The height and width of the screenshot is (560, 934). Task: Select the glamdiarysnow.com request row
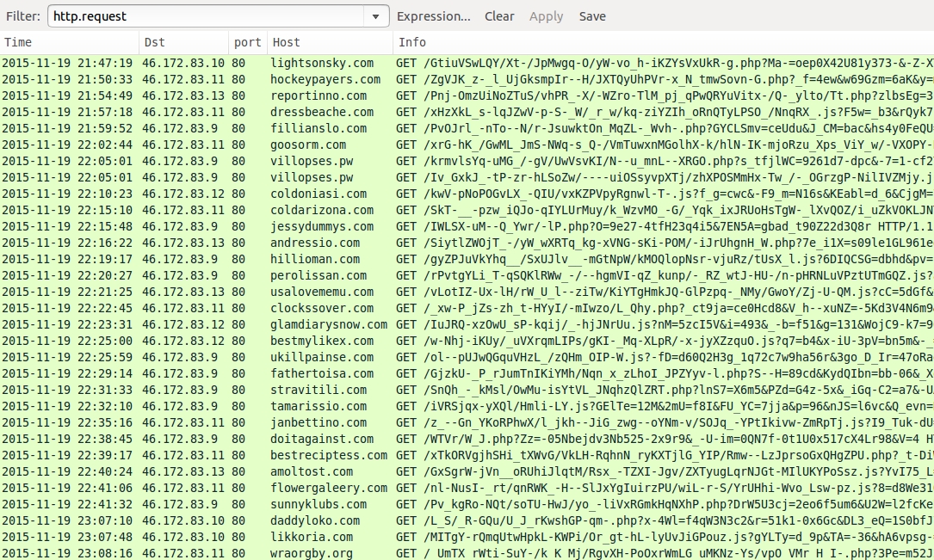point(329,324)
